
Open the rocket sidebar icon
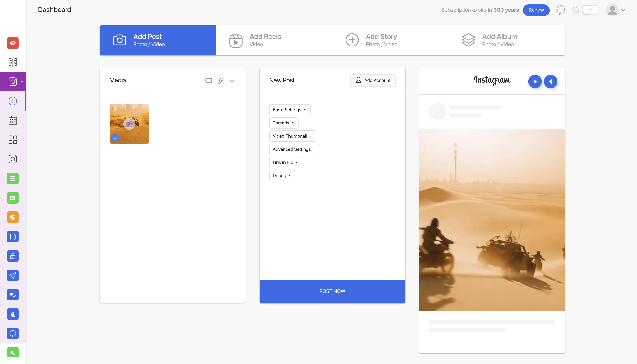[x=13, y=314]
